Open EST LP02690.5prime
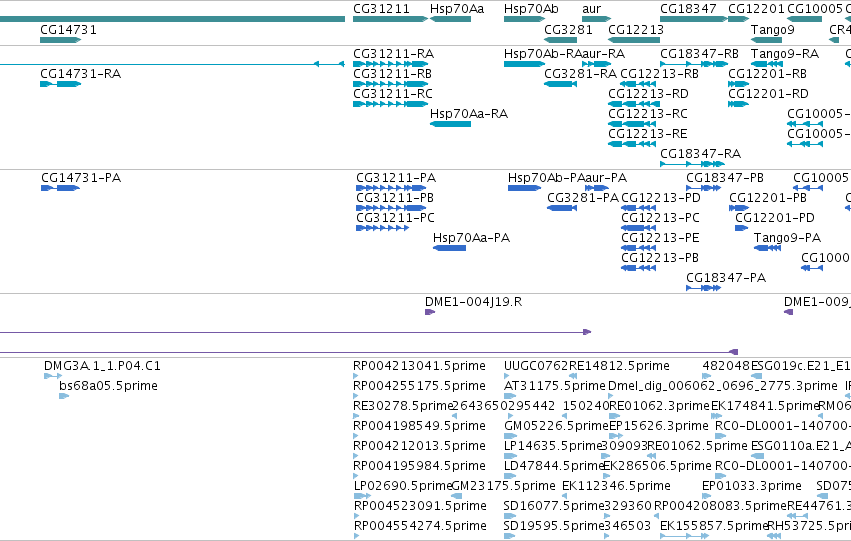 363,496
